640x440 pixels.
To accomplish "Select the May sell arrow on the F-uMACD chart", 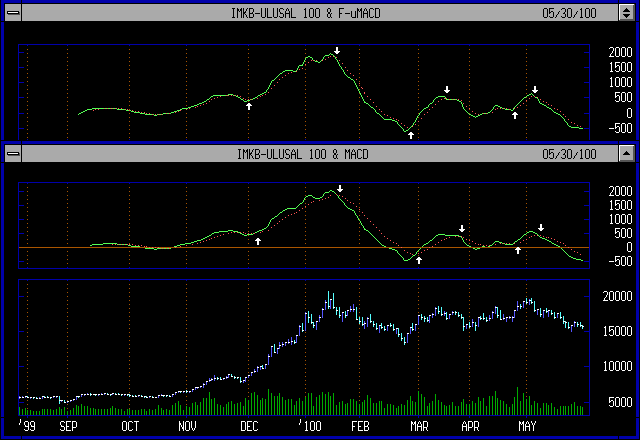I will coord(535,90).
